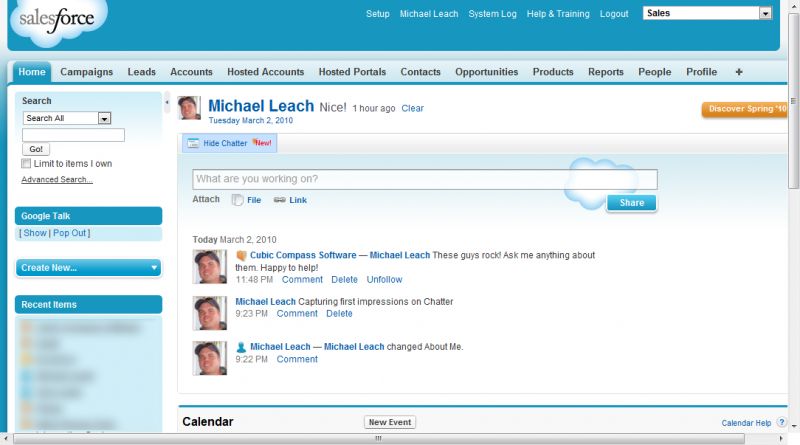
Task: Collapse the sidebar with the handle arrow
Action: (x=167, y=103)
